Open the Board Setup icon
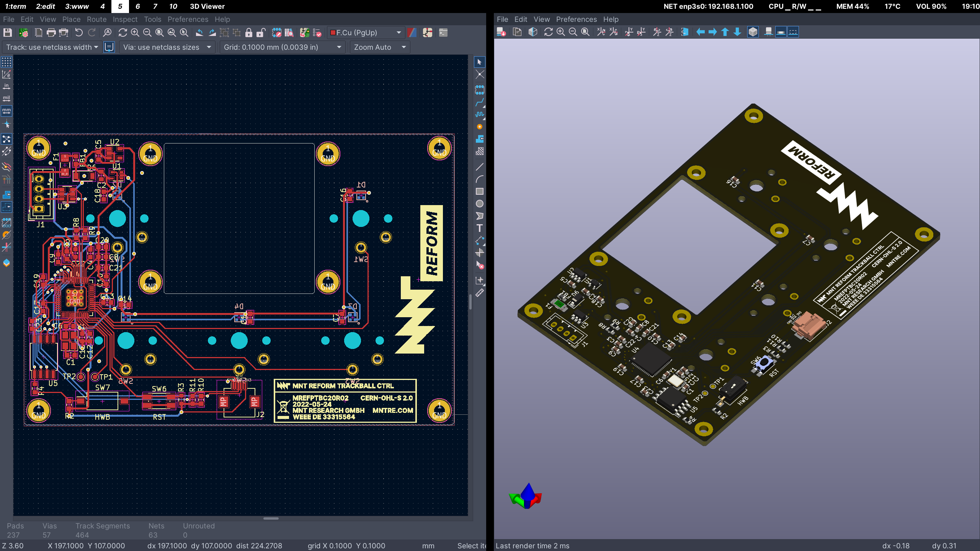 tap(23, 33)
